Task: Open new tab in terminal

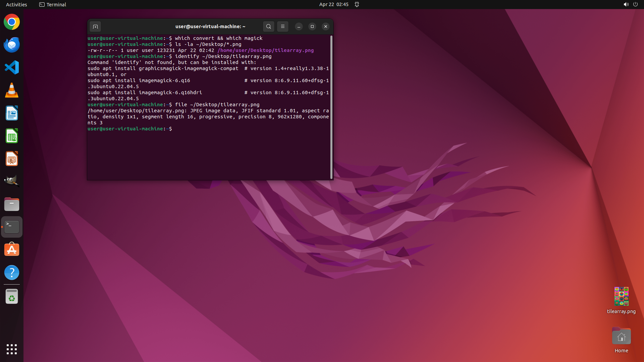Action: [x=95, y=26]
